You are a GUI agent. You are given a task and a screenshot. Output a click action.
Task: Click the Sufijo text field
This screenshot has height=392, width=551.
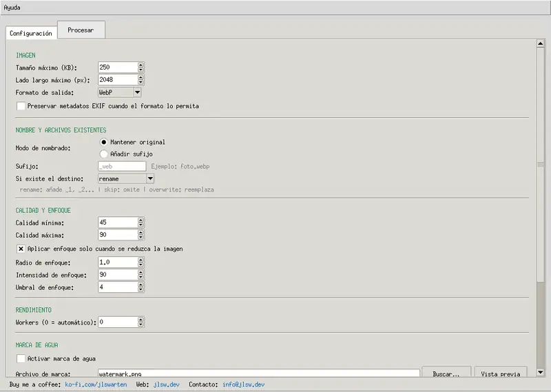tap(122, 166)
